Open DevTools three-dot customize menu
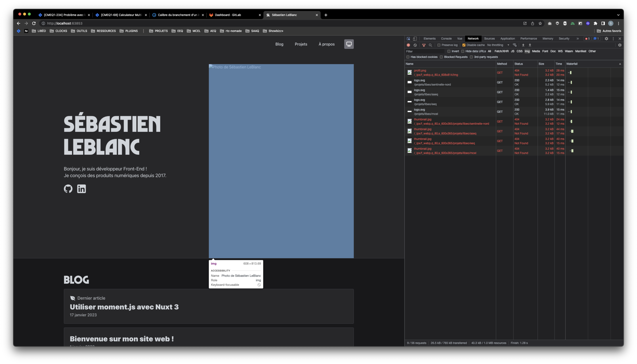The image size is (637, 364). (613, 39)
